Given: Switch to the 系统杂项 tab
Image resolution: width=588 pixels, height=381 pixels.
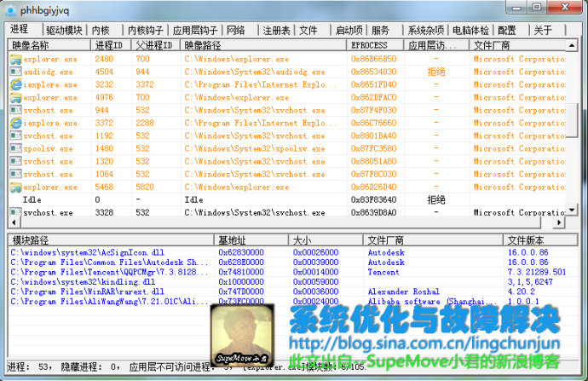Looking at the screenshot, I should [425, 30].
